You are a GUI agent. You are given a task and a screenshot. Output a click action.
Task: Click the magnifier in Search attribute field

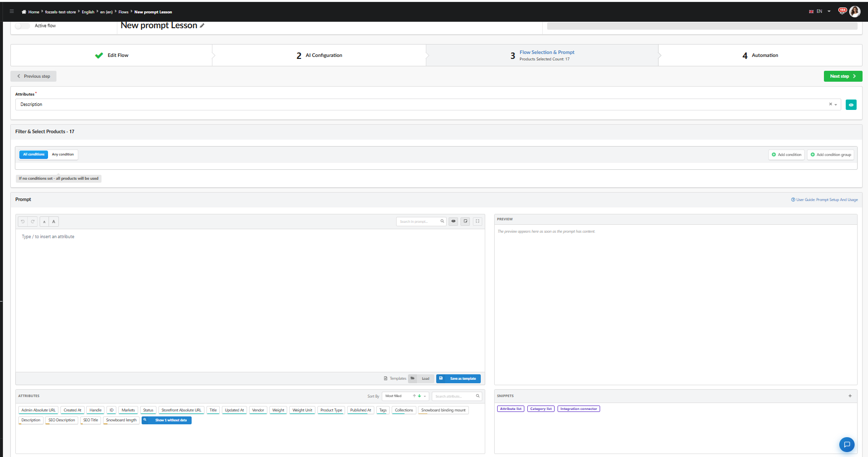478,396
